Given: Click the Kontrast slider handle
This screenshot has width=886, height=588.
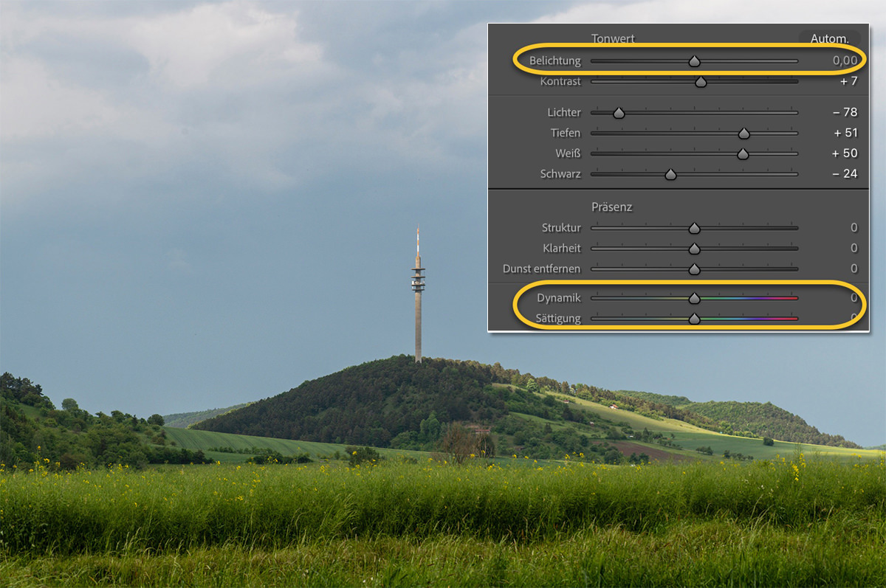Looking at the screenshot, I should [701, 83].
